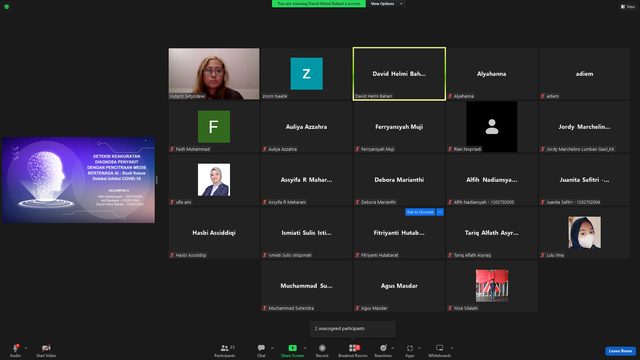This screenshot has width=640, height=360.
Task: Click the green encryption shield icon
Action: (x=7, y=7)
